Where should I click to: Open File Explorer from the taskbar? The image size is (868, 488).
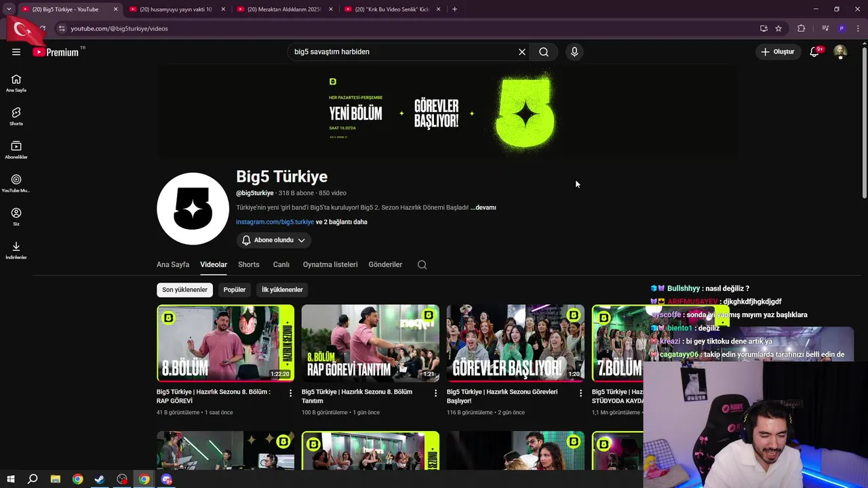coord(56,479)
